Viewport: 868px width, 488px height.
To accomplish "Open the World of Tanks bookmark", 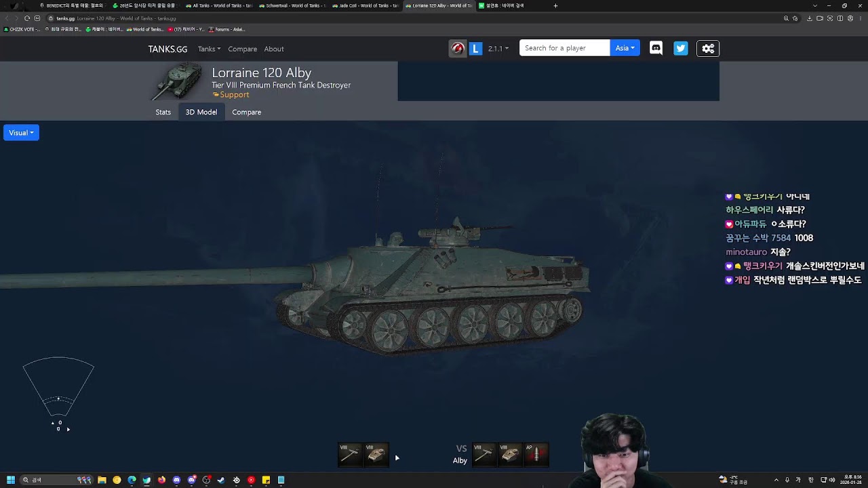I will coord(145,29).
